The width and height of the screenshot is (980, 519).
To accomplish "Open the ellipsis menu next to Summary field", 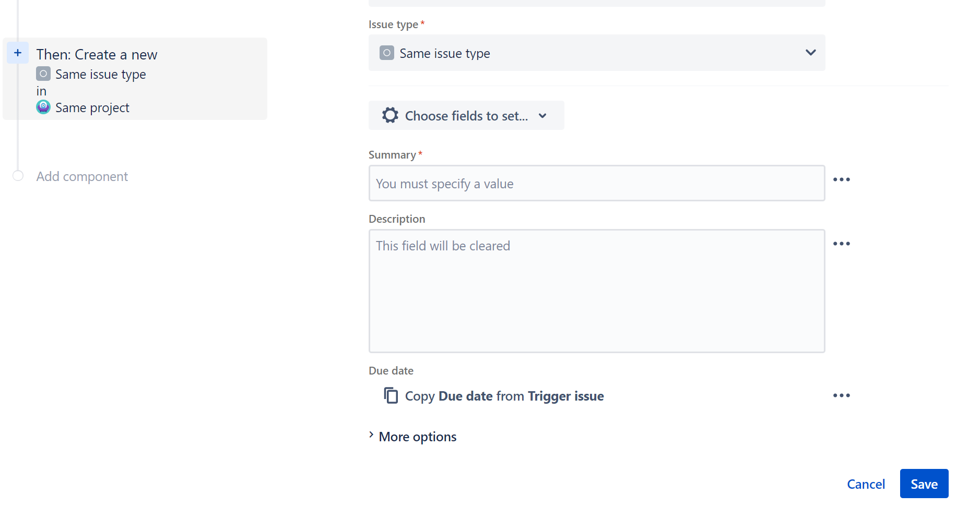I will [x=841, y=179].
